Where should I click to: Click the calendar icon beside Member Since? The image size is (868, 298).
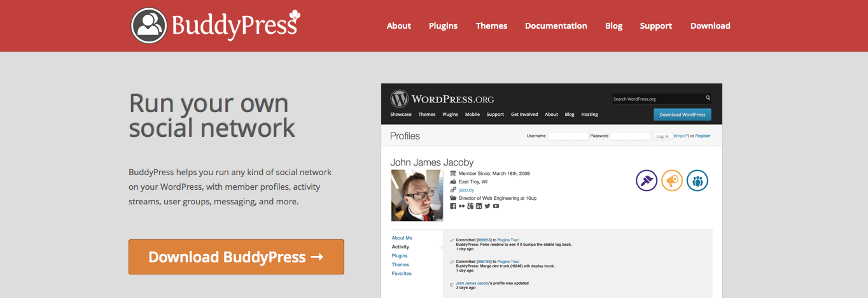tap(453, 173)
